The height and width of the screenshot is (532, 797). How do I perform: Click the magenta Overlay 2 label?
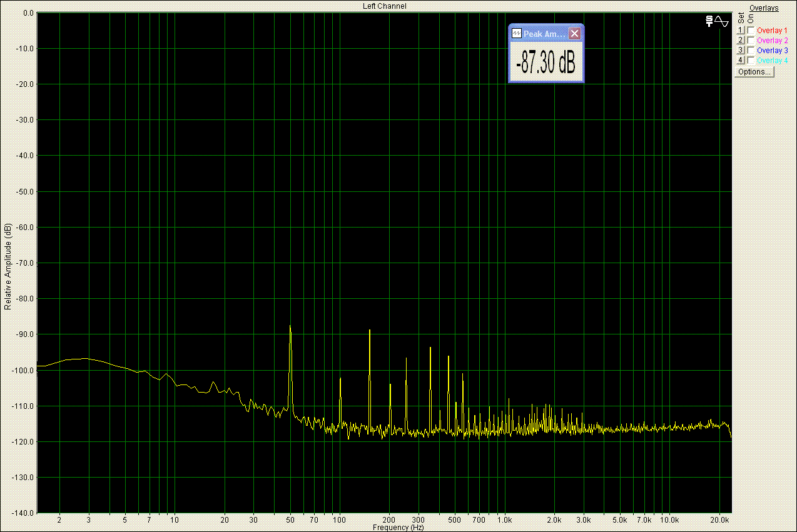(x=772, y=40)
